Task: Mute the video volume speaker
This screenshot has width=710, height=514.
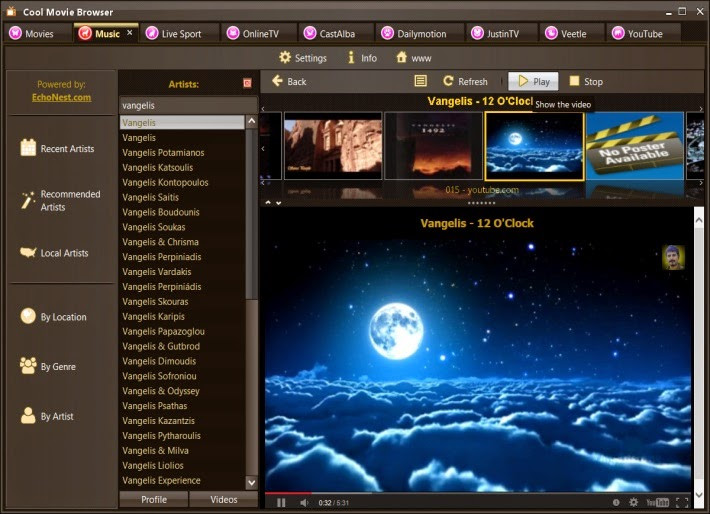Action: (x=304, y=503)
